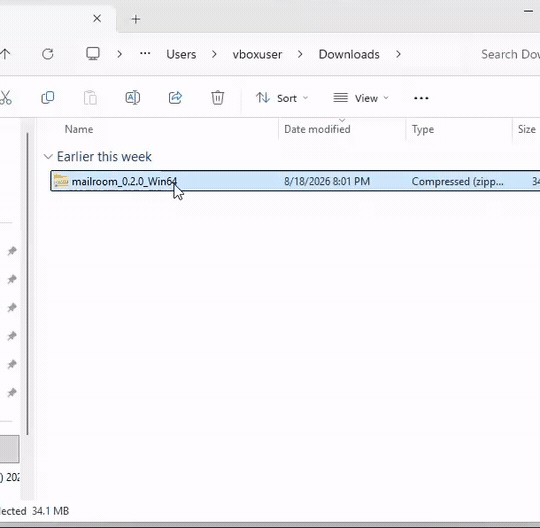This screenshot has width=540, height=528.
Task: Open chevron after vboxuser breadcrumb
Action: click(300, 54)
